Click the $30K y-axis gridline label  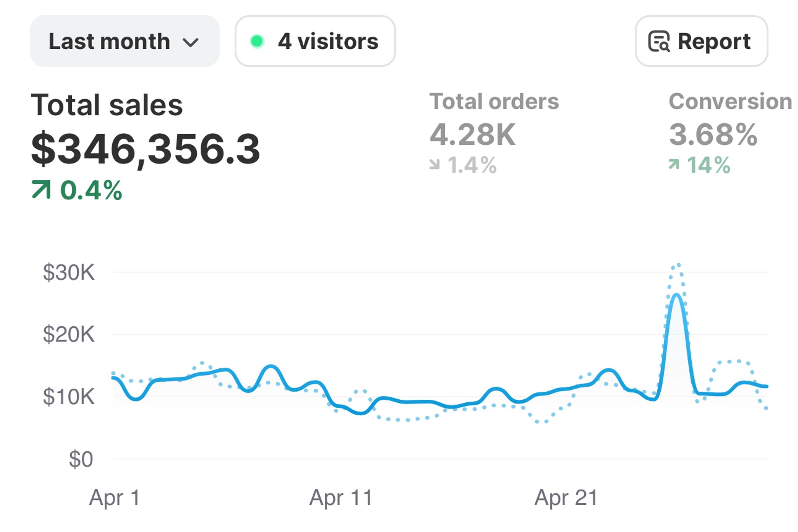(69, 273)
